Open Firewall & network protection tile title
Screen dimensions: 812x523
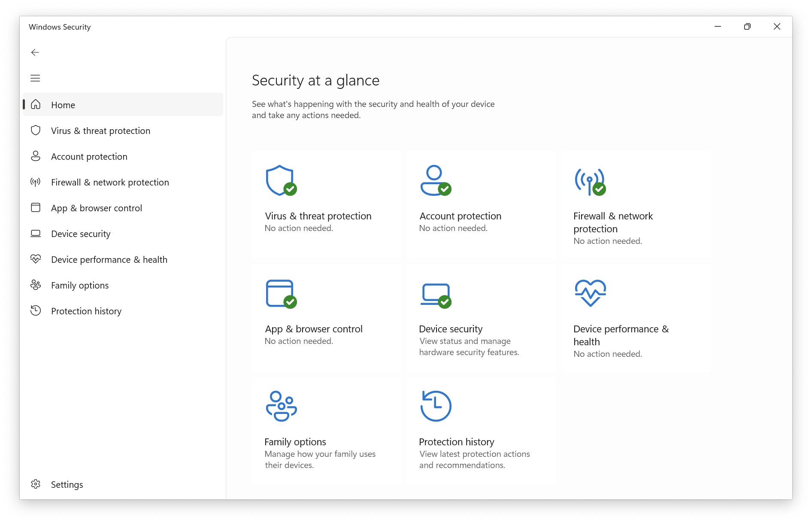point(613,222)
